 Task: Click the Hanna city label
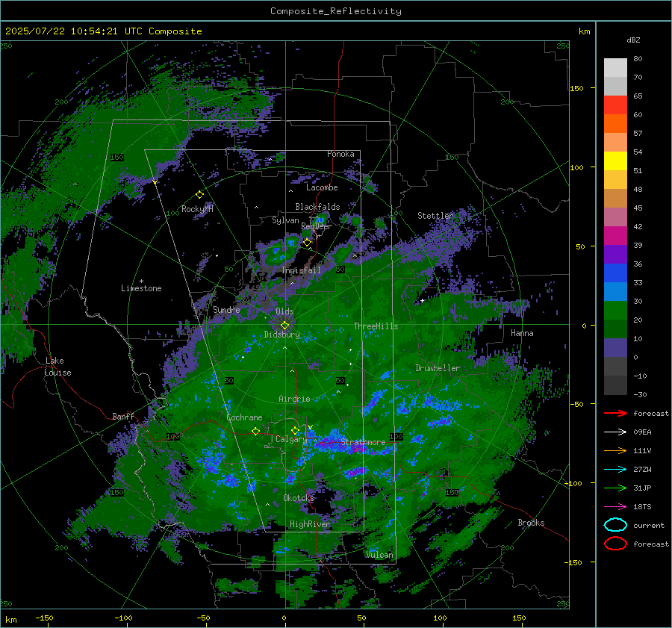pos(522,333)
